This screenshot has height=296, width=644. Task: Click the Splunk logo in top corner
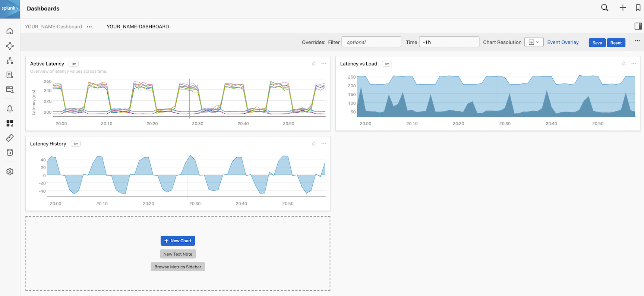(x=10, y=9)
